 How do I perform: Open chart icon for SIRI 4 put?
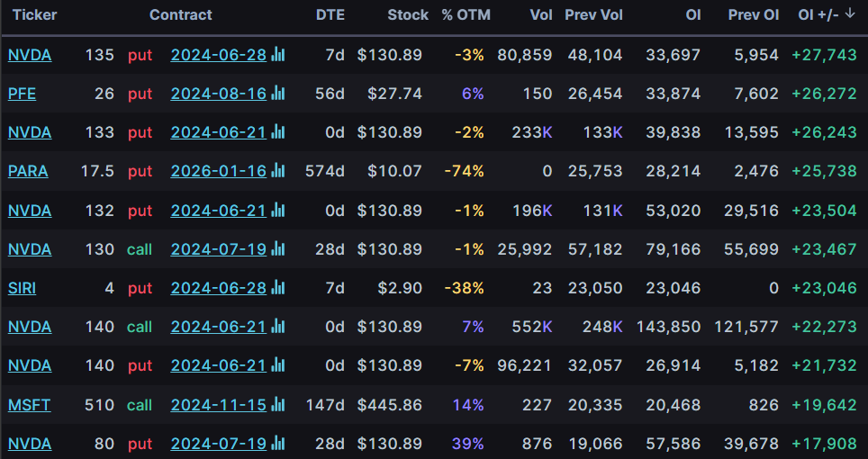278,288
